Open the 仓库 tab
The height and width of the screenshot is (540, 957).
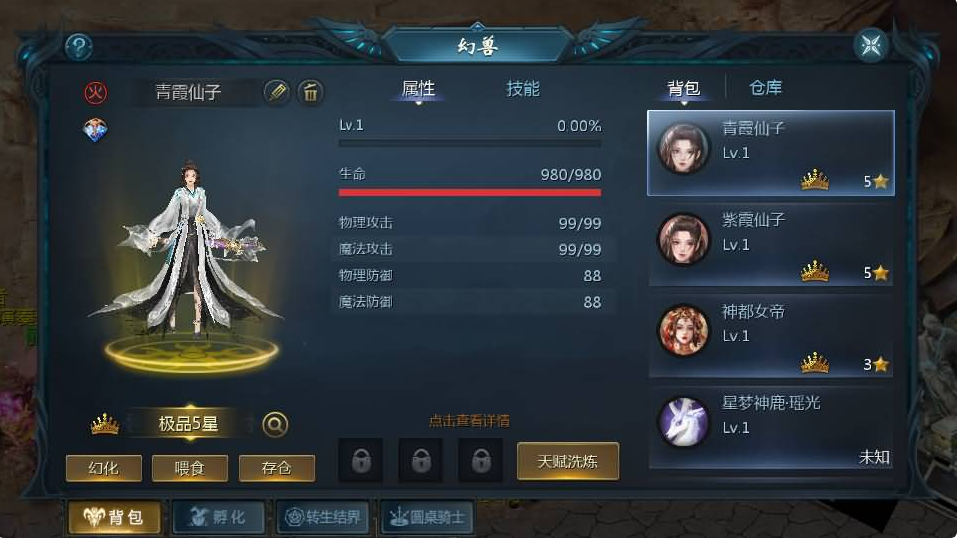[x=765, y=88]
